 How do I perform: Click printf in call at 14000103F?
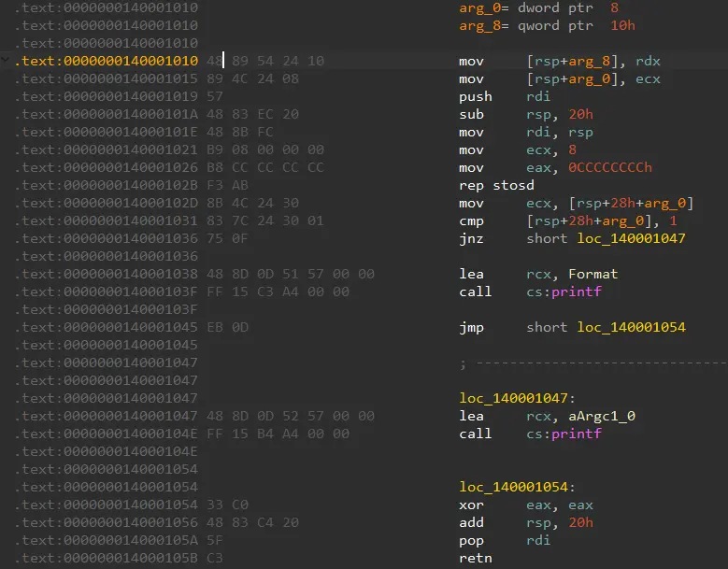[577, 292]
